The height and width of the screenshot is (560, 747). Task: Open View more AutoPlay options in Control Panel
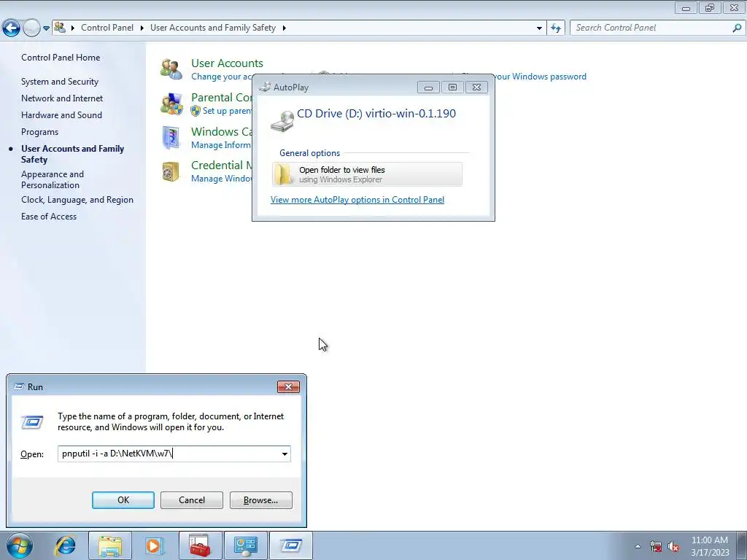(x=357, y=200)
